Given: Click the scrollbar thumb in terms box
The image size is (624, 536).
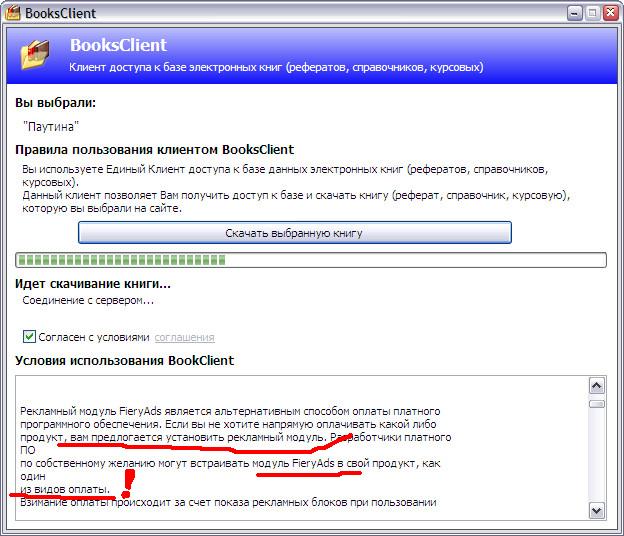Looking at the screenshot, I should [597, 404].
